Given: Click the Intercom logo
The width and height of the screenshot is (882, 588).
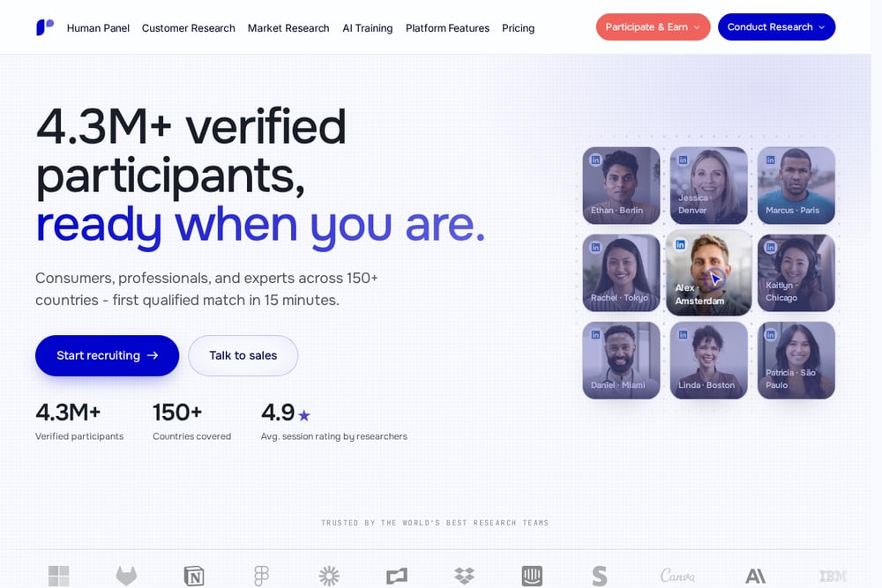Looking at the screenshot, I should pyautogui.click(x=532, y=576).
